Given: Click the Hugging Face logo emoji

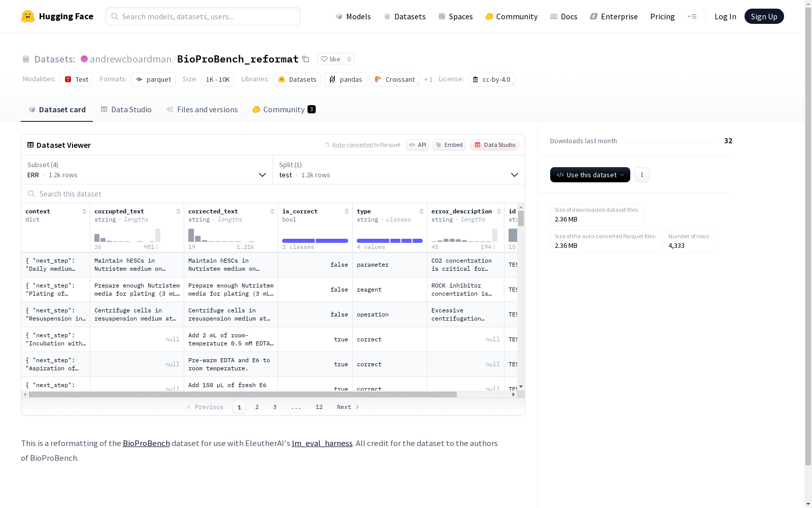Looking at the screenshot, I should click(28, 16).
